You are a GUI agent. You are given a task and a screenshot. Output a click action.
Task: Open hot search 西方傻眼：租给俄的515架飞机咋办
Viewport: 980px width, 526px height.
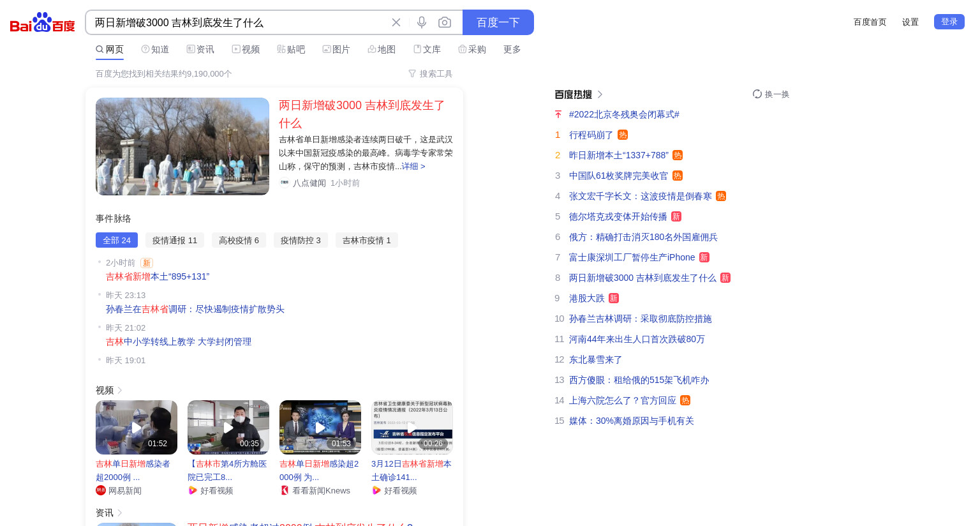coord(639,380)
